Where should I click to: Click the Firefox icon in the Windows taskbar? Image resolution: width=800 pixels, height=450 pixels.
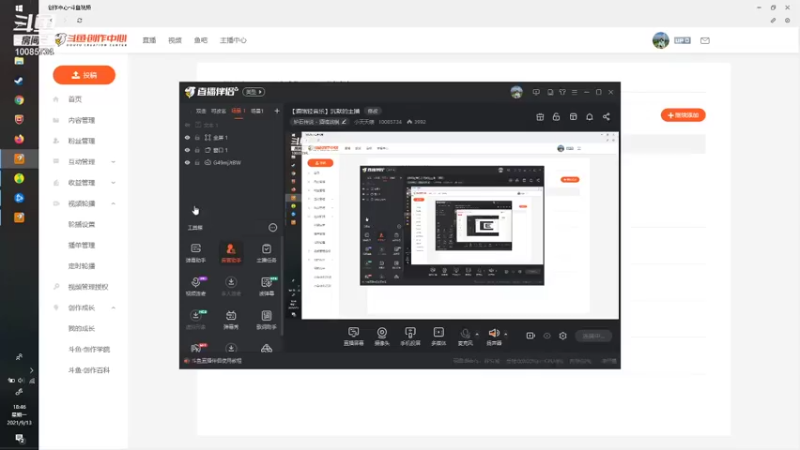point(19,139)
